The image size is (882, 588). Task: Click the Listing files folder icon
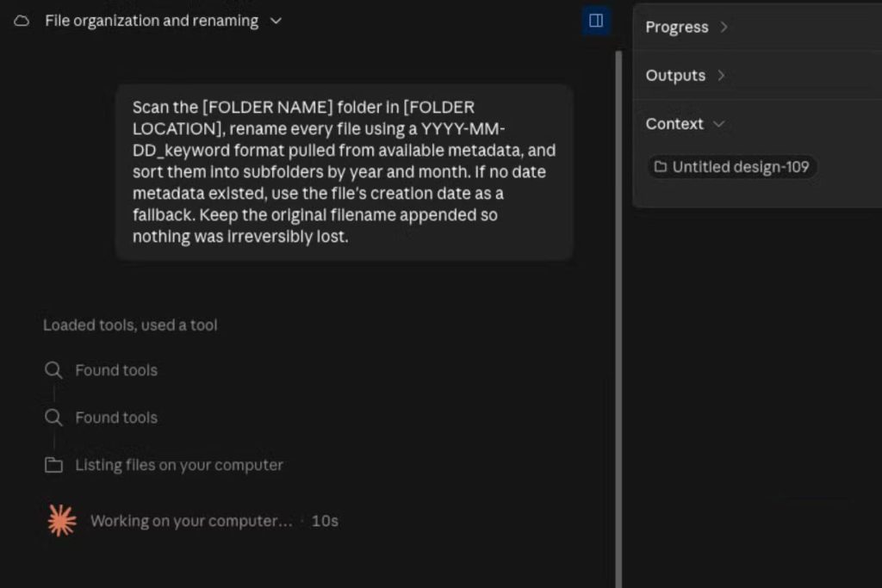tap(53, 465)
